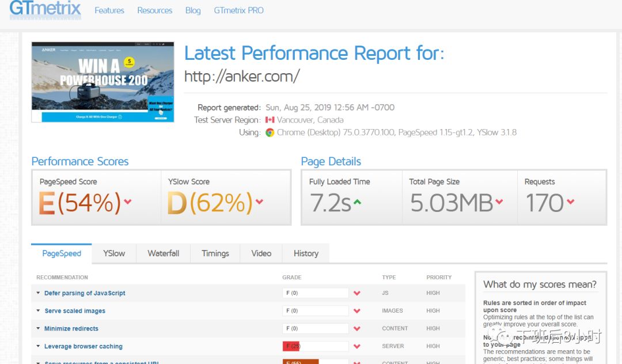Click the 5.03MB total page size value

point(452,203)
